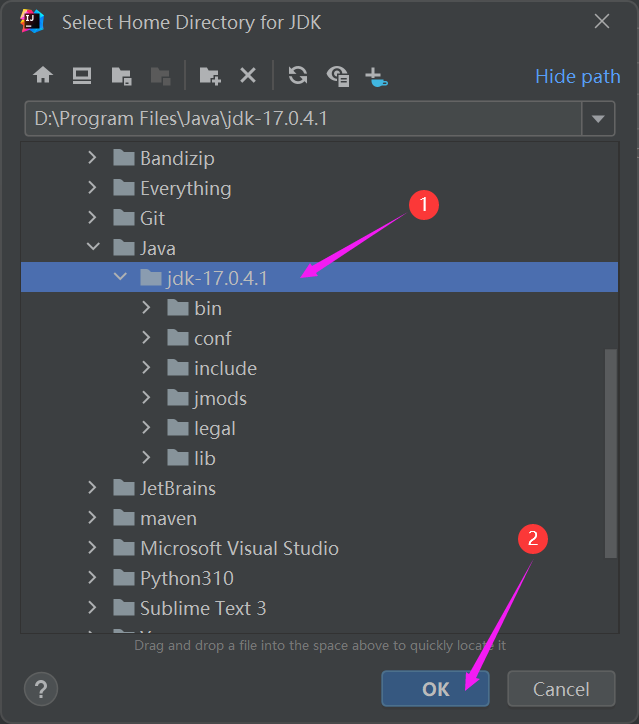Screen dimensions: 639x724
Task: Open the help question mark button
Action: (41, 689)
